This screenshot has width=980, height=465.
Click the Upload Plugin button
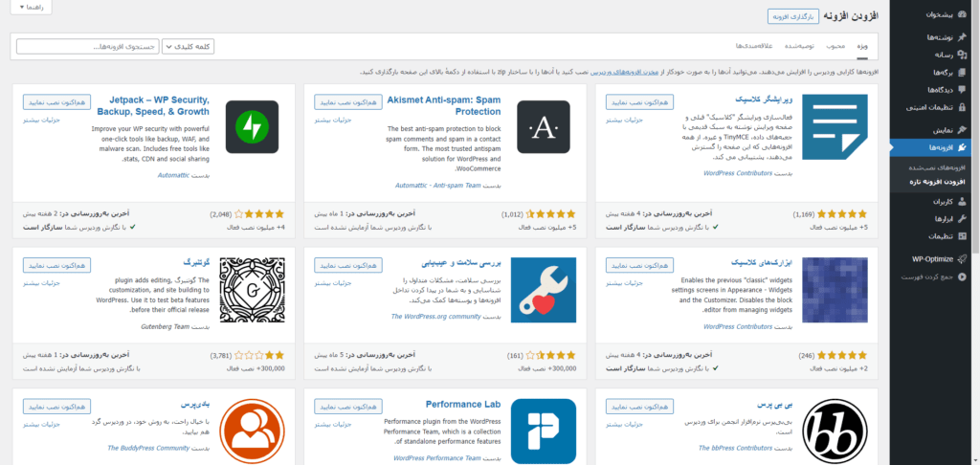792,16
